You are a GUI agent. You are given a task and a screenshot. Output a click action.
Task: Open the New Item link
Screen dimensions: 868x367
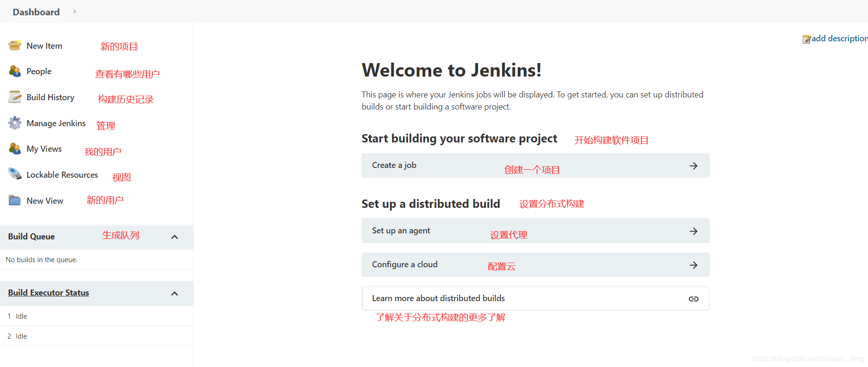click(44, 46)
